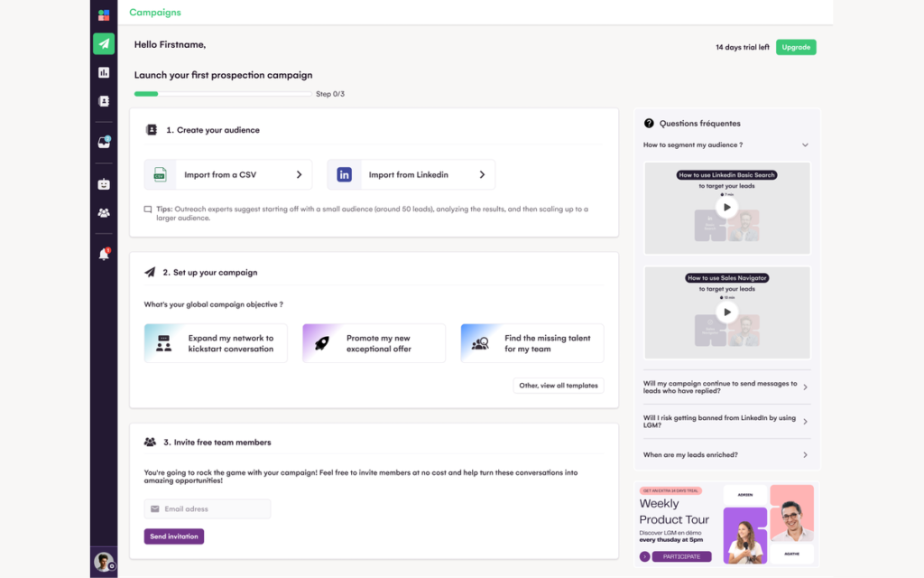Click the campaign step progress bar

tap(223, 94)
